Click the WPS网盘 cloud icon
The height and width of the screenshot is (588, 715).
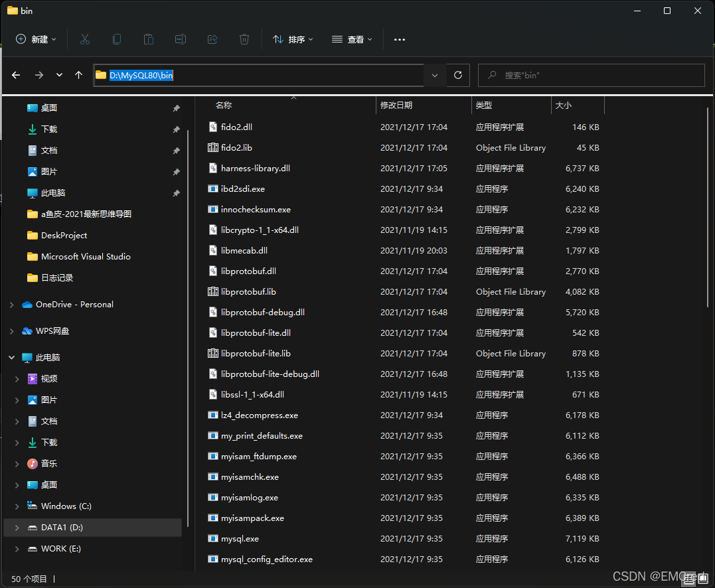tap(27, 331)
